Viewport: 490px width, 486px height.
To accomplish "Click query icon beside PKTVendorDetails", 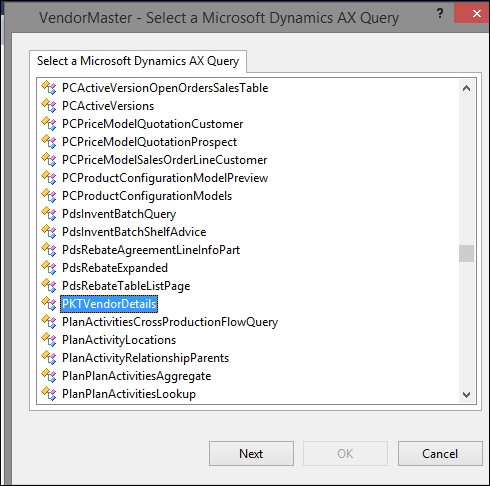I will [x=49, y=304].
